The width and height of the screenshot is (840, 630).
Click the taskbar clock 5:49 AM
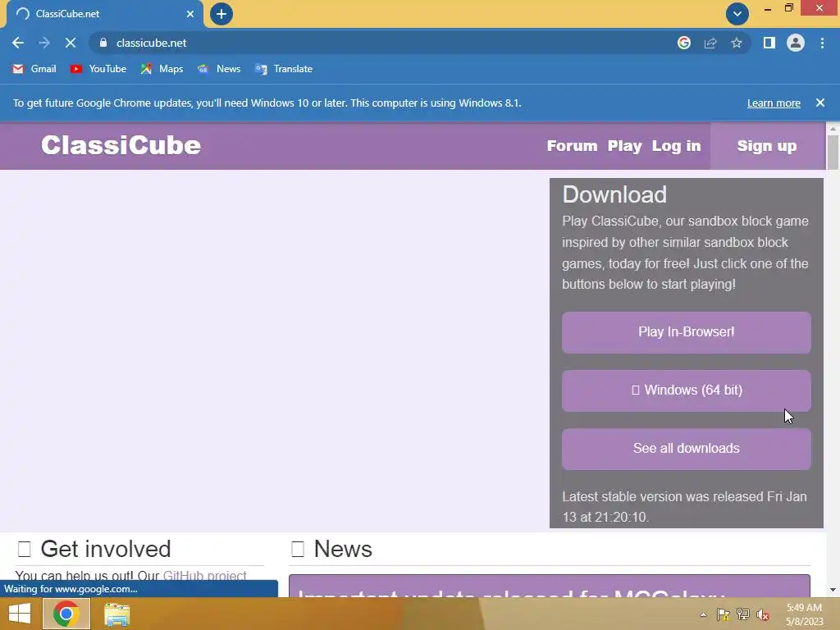coord(804,614)
